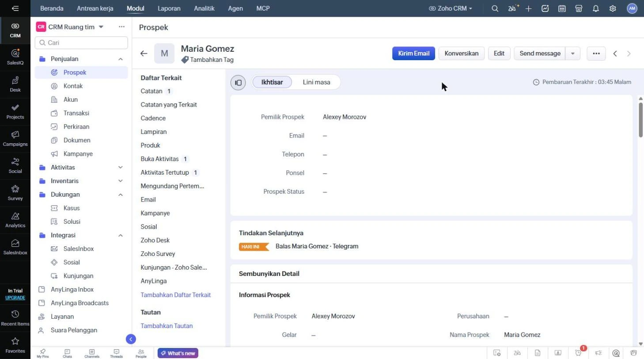Toggle the related list panel icon beside Ikhtisar

pyautogui.click(x=238, y=82)
